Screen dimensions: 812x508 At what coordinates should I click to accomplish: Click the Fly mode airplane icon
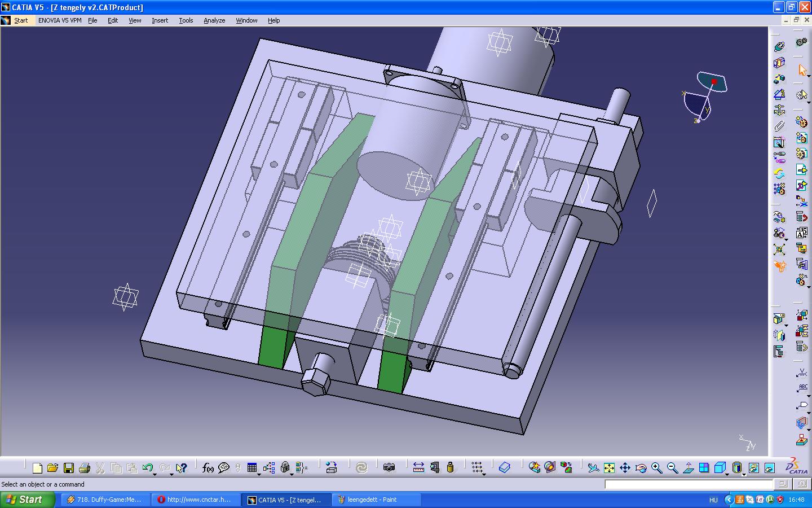593,468
